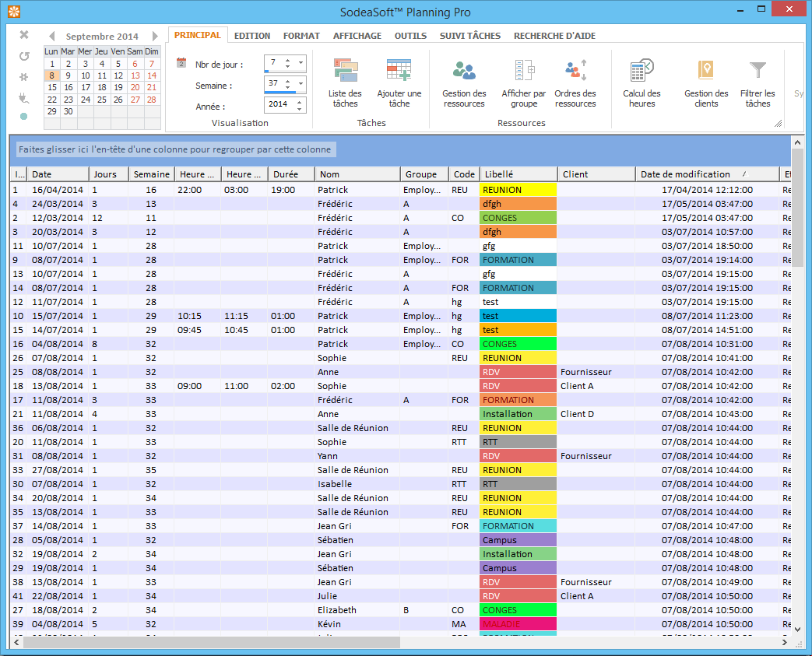The image size is (812, 656).
Task: Select day 14 in mini calendar
Action: (152, 75)
